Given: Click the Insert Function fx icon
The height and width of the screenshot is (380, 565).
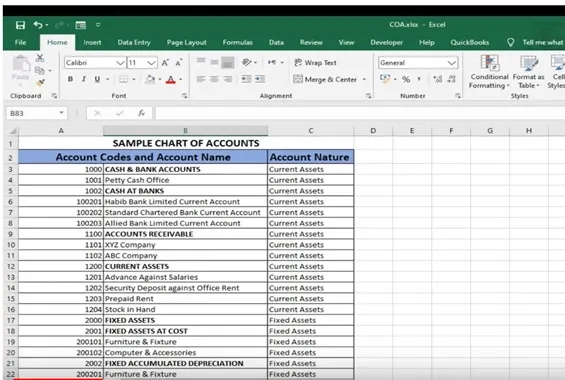Looking at the screenshot, I should (x=141, y=113).
